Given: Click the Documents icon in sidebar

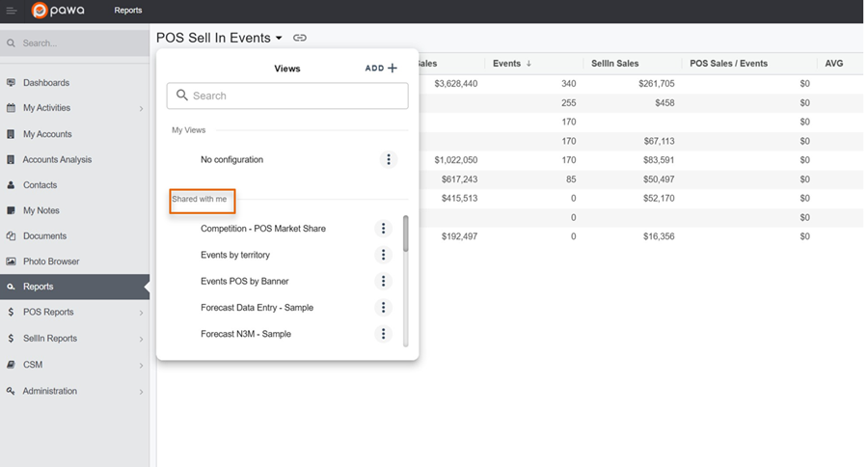Looking at the screenshot, I should (11, 236).
